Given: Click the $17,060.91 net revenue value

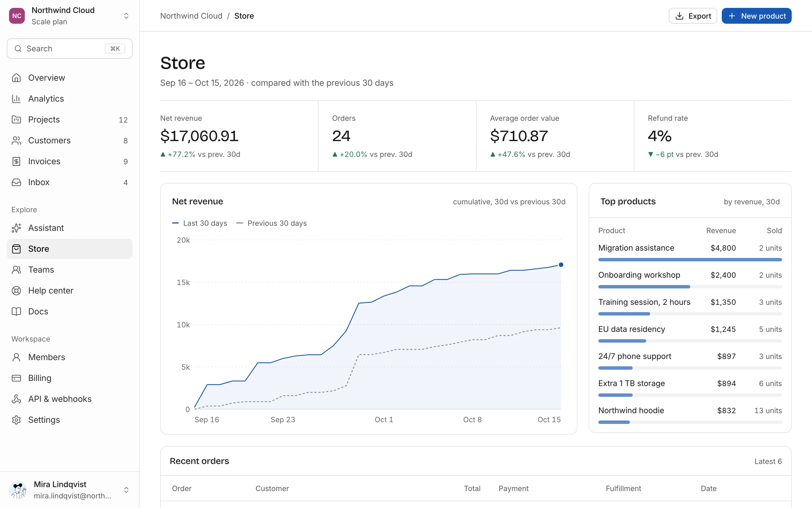Looking at the screenshot, I should [x=199, y=136].
